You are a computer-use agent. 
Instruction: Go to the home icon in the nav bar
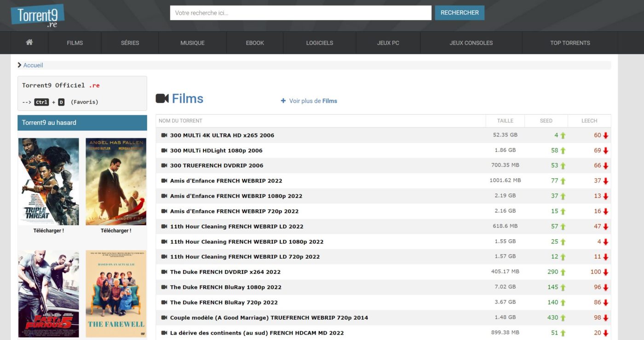coord(29,42)
